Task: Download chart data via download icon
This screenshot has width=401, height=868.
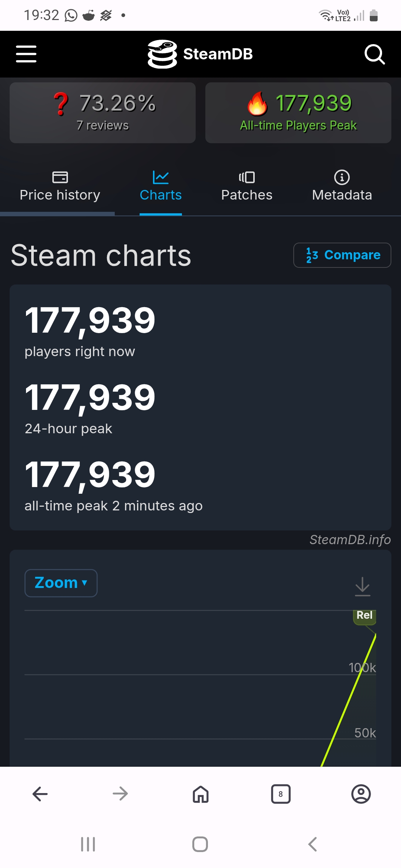Action: pos(362,586)
